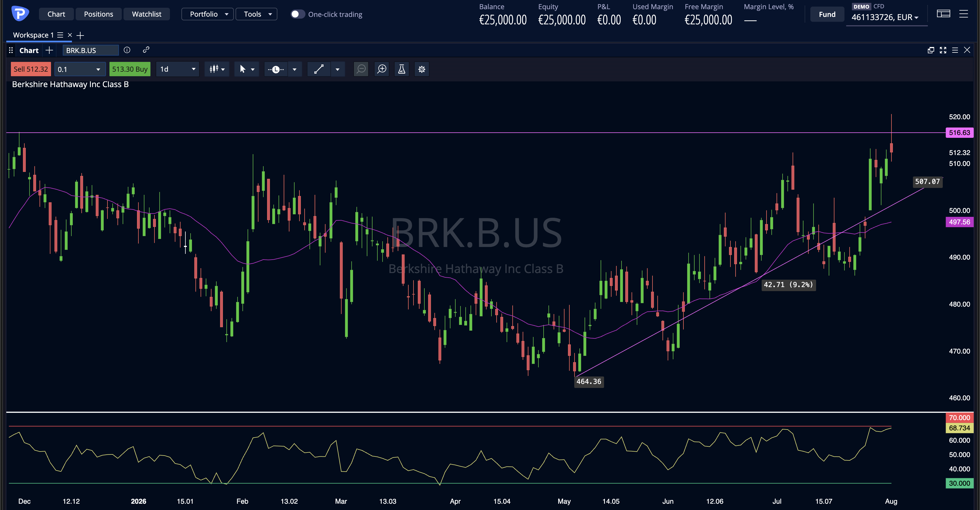Open the layout panels icon in header
Image resolution: width=980 pixels, height=510 pixels.
pos(944,14)
